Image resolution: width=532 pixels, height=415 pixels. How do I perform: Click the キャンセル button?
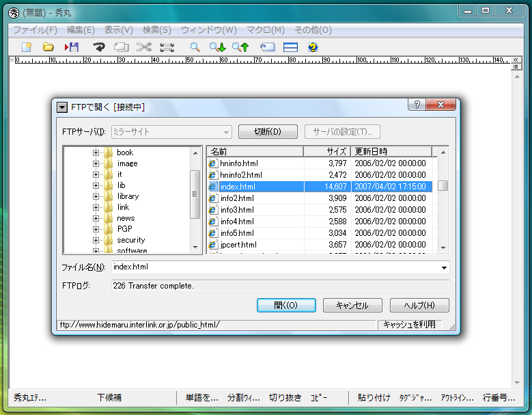[x=352, y=306]
